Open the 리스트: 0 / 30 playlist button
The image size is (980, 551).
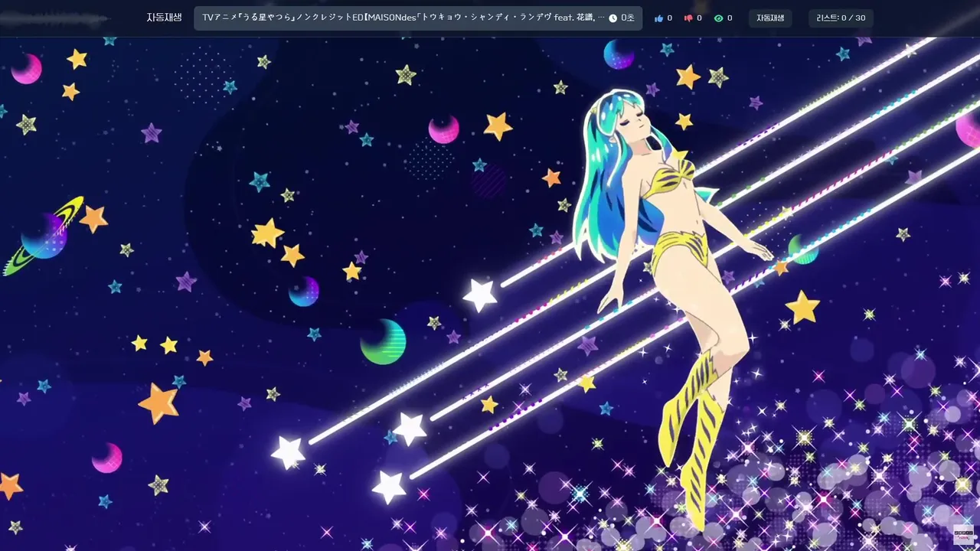tap(841, 18)
